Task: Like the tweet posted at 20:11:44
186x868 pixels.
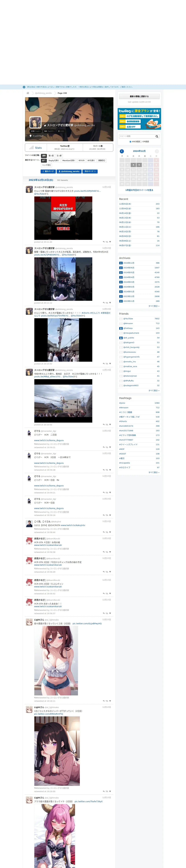Action: (x=110, y=242)
